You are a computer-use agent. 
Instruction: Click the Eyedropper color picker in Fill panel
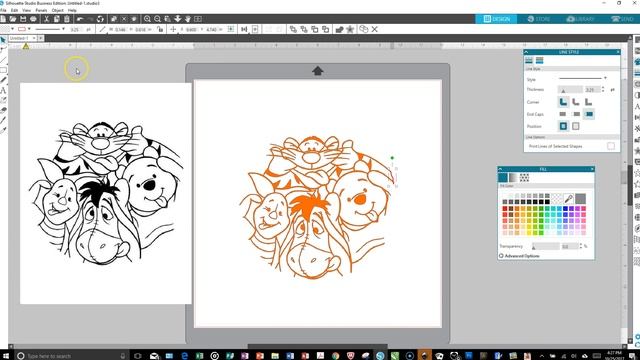pyautogui.click(x=568, y=199)
